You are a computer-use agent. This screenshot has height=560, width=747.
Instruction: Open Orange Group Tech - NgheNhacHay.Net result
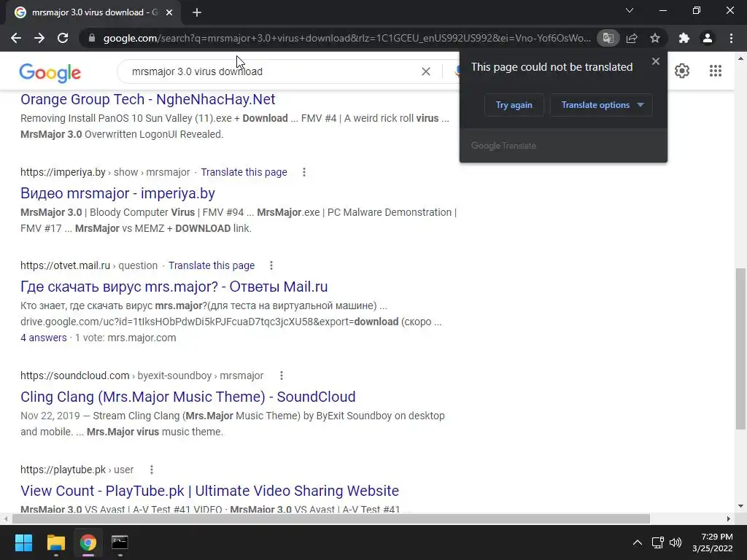point(147,99)
